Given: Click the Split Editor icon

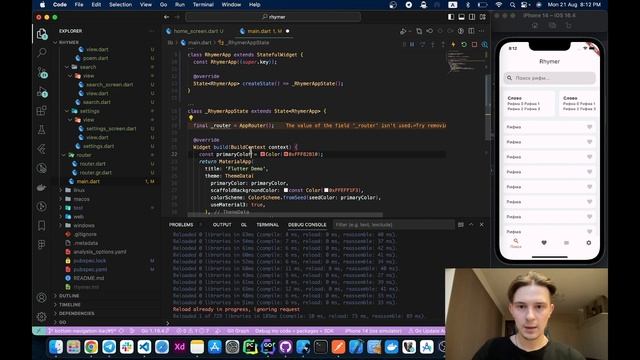Looking at the screenshot, I should [x=471, y=31].
